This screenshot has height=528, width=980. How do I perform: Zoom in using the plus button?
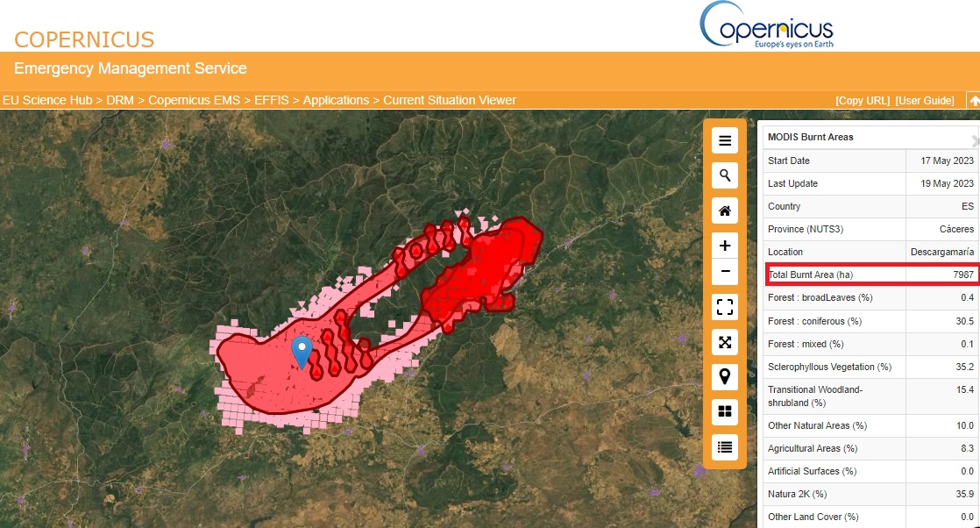[724, 246]
